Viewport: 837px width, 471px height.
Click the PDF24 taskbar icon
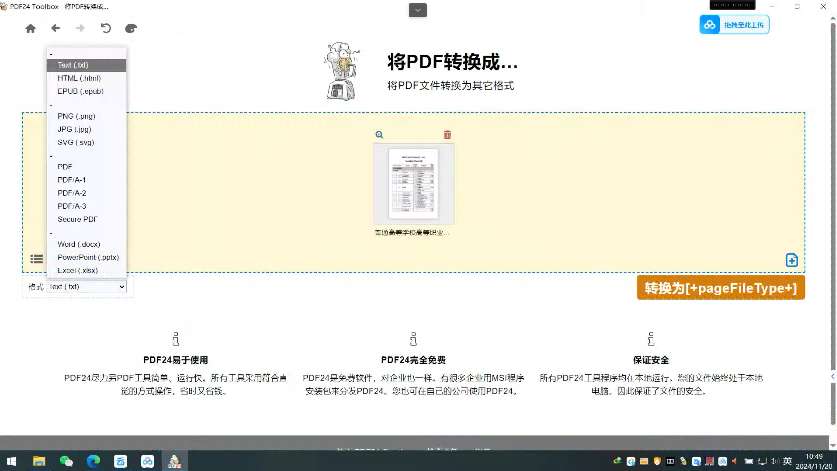point(175,461)
